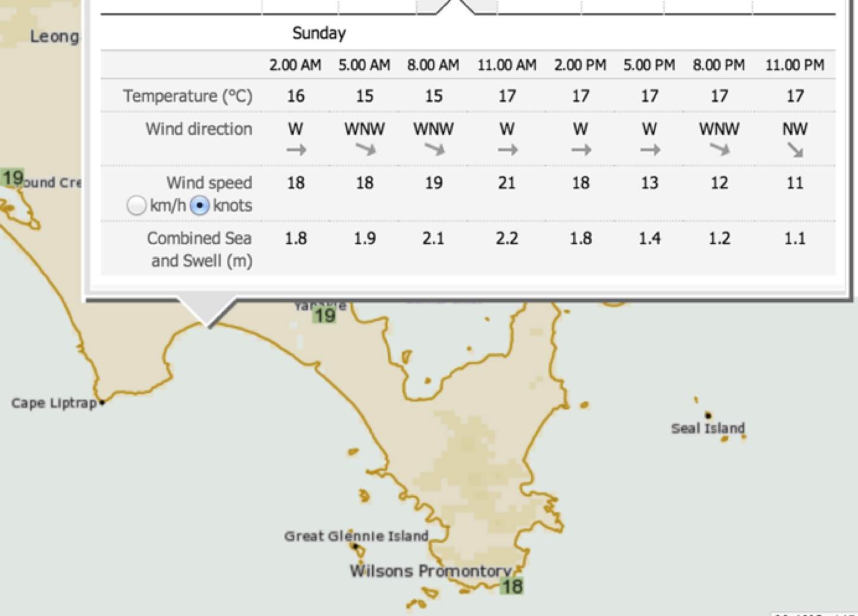858x616 pixels.
Task: Click the 11.00 AM wind direction arrow
Action: click(x=507, y=150)
